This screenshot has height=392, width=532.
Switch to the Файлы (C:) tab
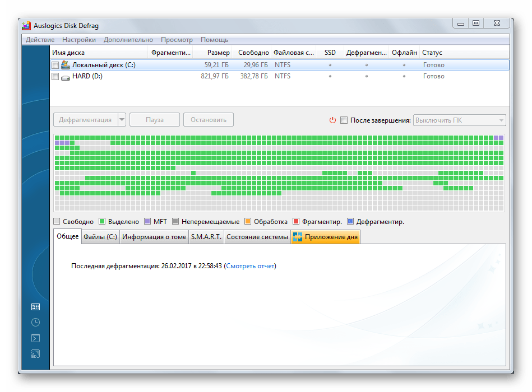coord(100,237)
